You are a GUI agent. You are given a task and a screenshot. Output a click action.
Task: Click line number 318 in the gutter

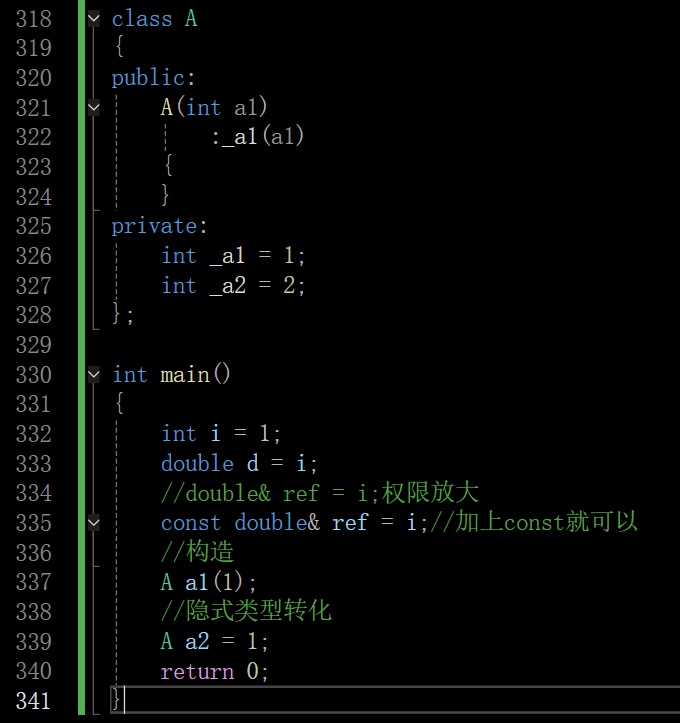point(33,19)
